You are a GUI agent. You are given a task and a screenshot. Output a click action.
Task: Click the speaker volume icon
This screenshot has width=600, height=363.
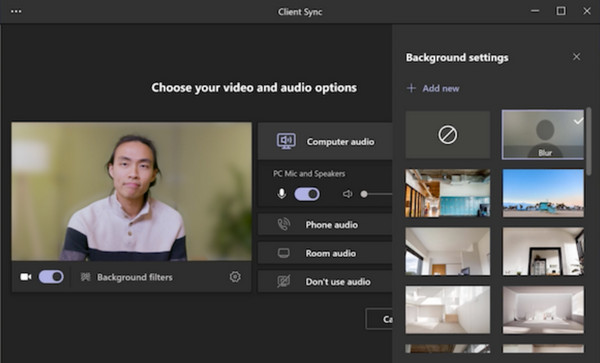347,194
